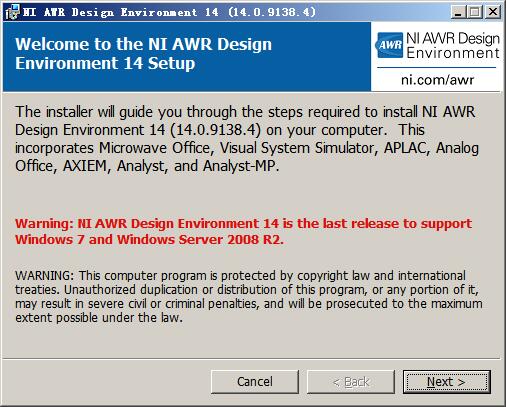
Task: Click the copyright WARNING paragraph
Action: (x=249, y=297)
